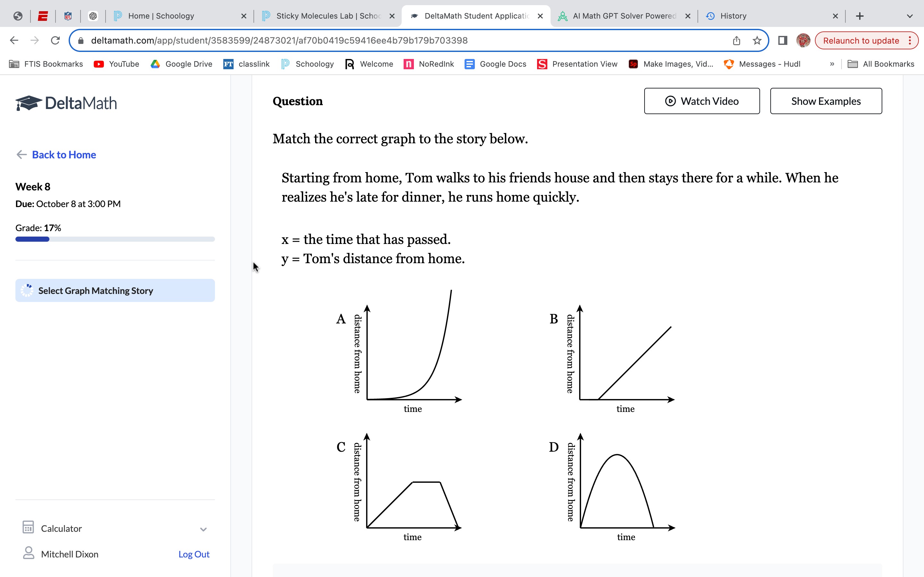Show hidden bookmarks overflow chevron
The image size is (924, 577).
[x=832, y=64]
